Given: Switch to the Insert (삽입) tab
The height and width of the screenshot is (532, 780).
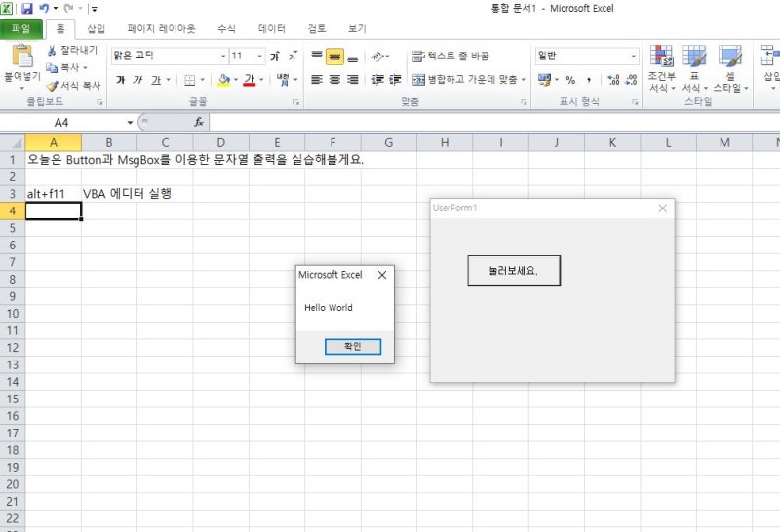Looking at the screenshot, I should click(x=96, y=29).
